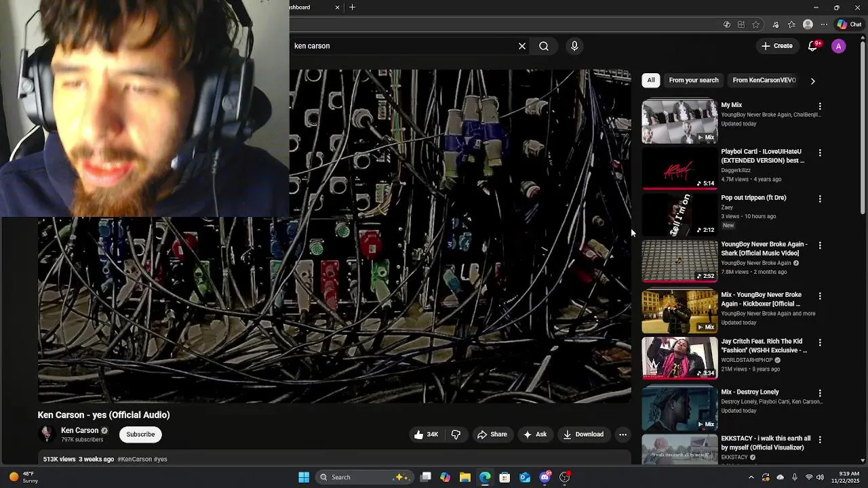Viewport: 868px width, 488px height.
Task: Dislike the Ken Carson video
Action: 456,434
